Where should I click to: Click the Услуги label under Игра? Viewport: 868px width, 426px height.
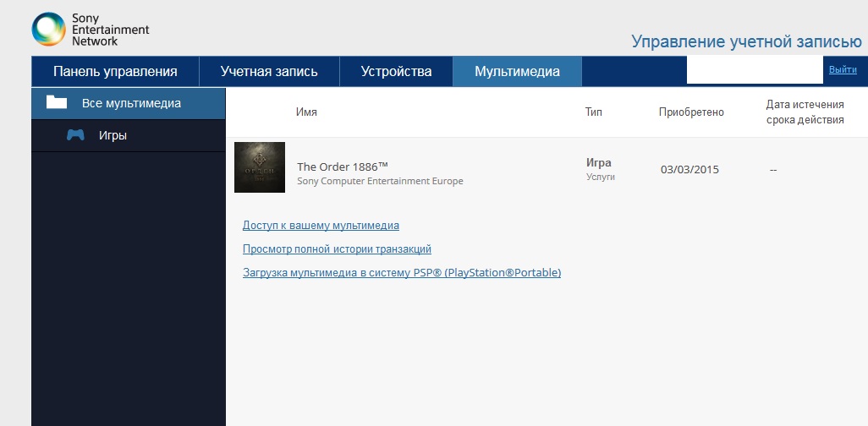(x=600, y=177)
